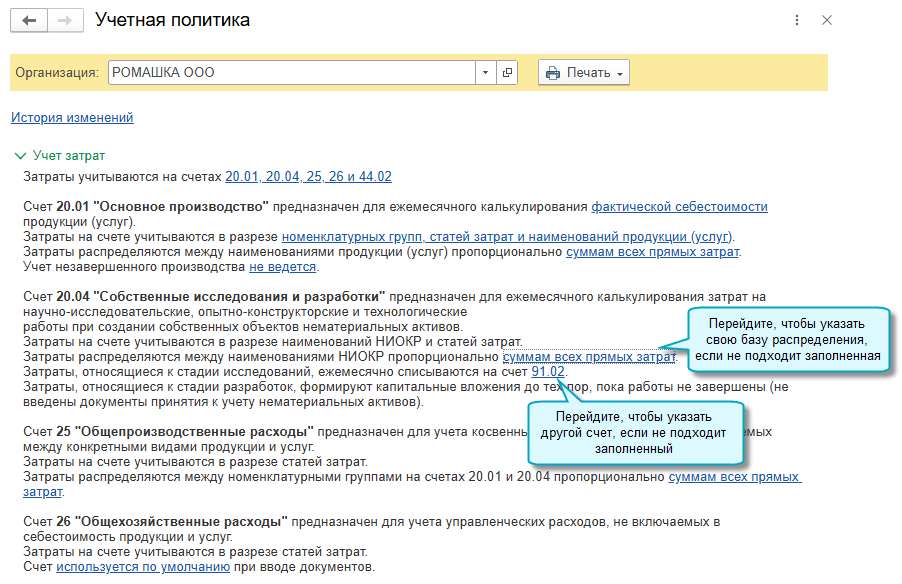Close the Учетная политика form
The width and height of the screenshot is (902, 584).
coord(826,21)
